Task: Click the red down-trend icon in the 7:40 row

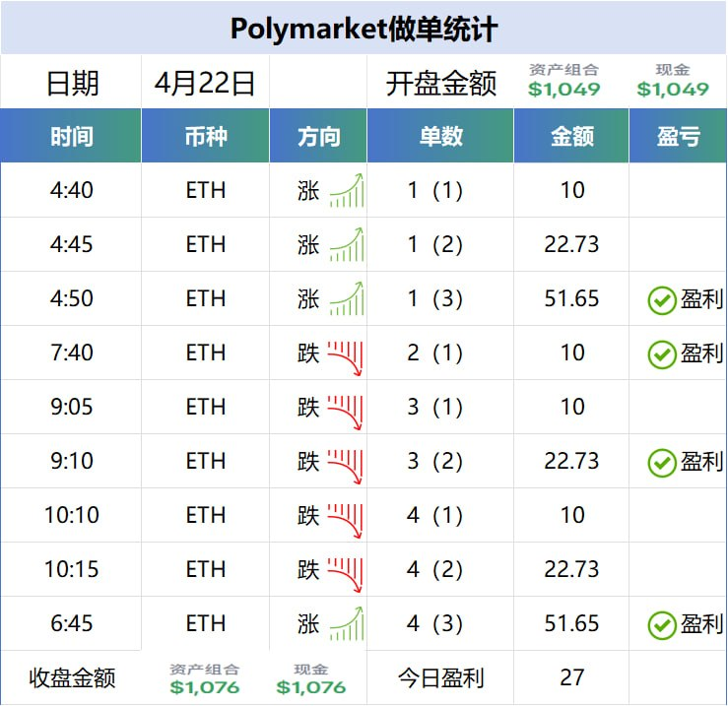Action: pyautogui.click(x=345, y=358)
